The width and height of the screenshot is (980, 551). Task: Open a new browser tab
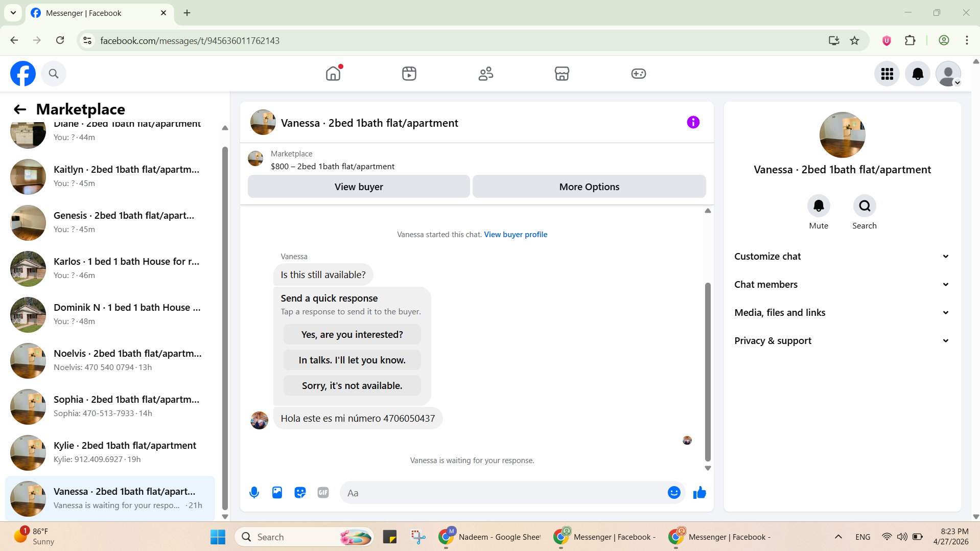coord(187,13)
